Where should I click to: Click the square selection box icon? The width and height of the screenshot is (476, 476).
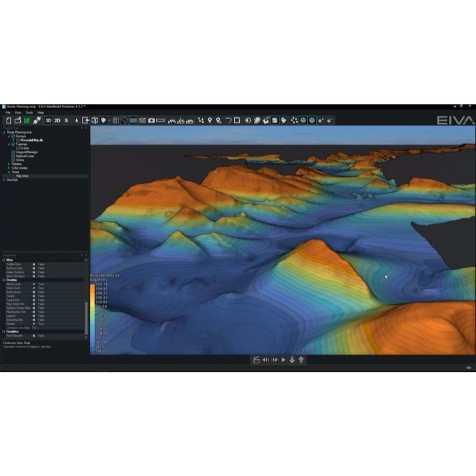237,120
